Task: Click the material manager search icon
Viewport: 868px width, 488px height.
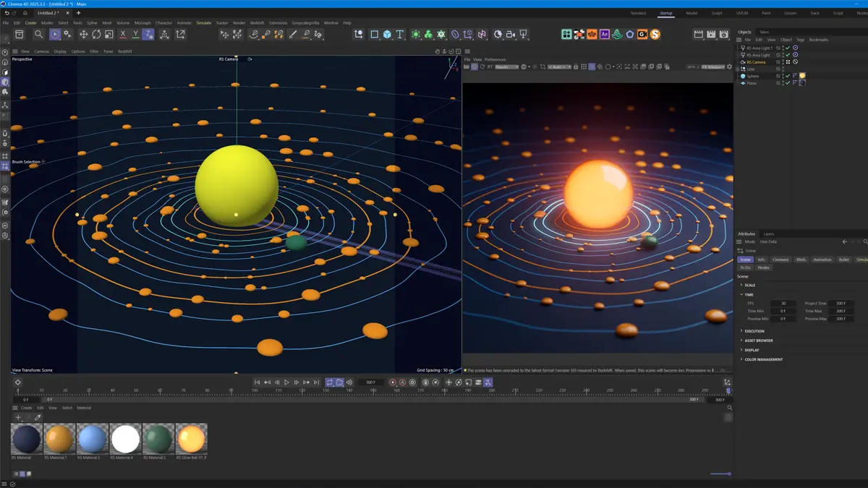Action: [729, 408]
